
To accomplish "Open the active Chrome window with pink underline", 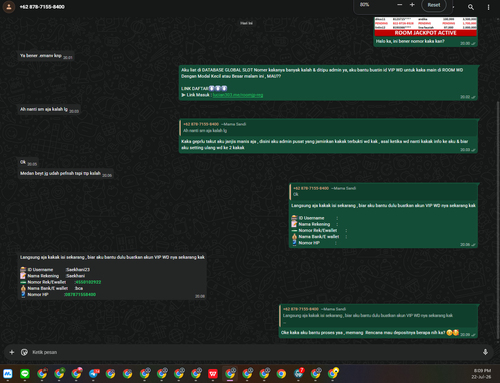I will pyautogui.click(x=230, y=374).
